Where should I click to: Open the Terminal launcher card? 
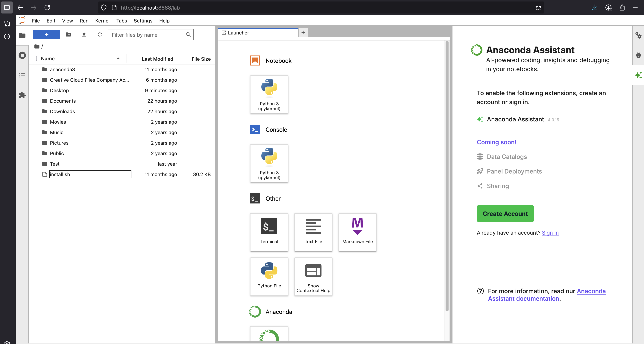(269, 232)
